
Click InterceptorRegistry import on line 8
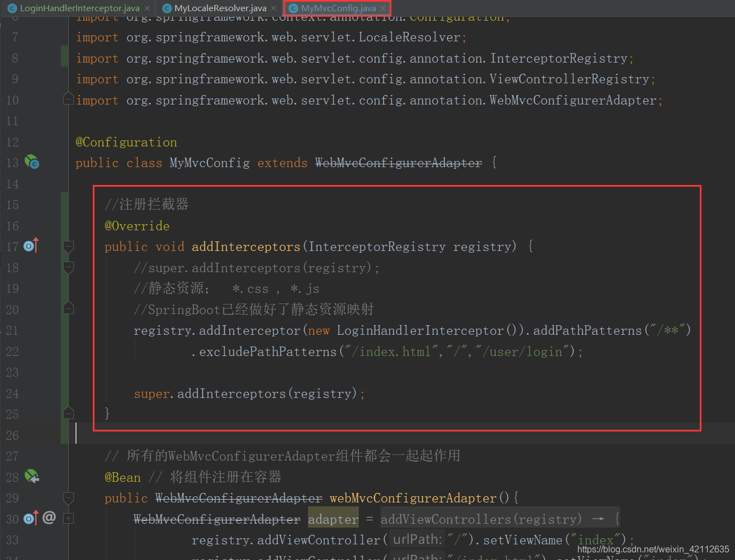[x=559, y=58]
